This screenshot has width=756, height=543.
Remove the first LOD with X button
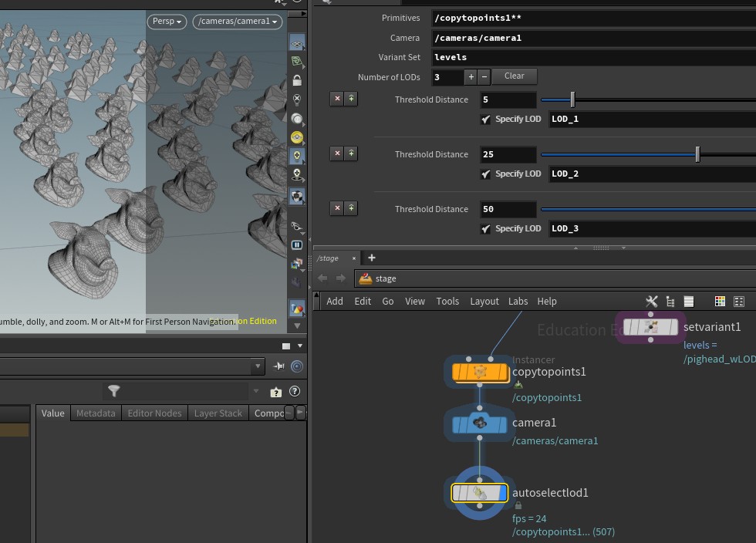[336, 99]
